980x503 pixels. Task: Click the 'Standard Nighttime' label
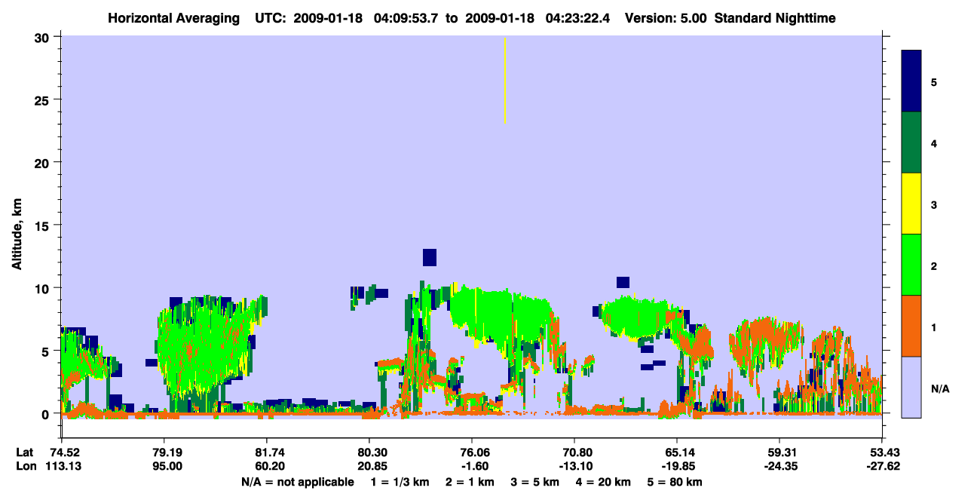[776, 18]
